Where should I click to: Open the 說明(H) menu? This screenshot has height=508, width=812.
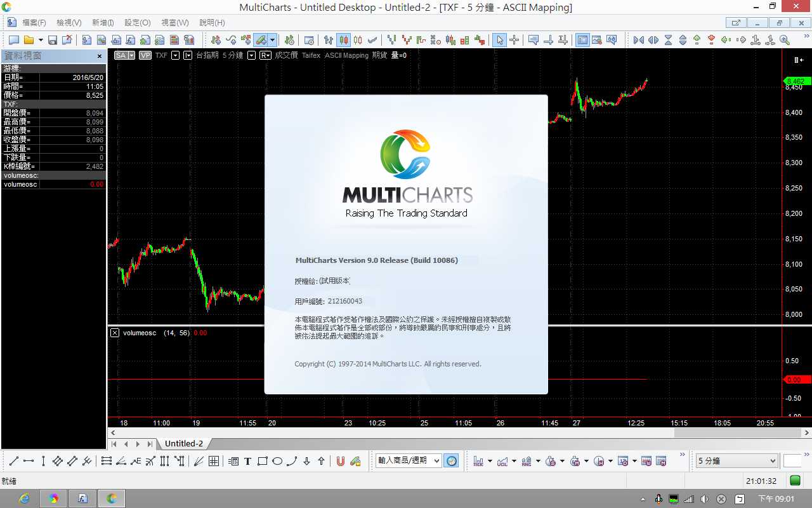click(212, 22)
